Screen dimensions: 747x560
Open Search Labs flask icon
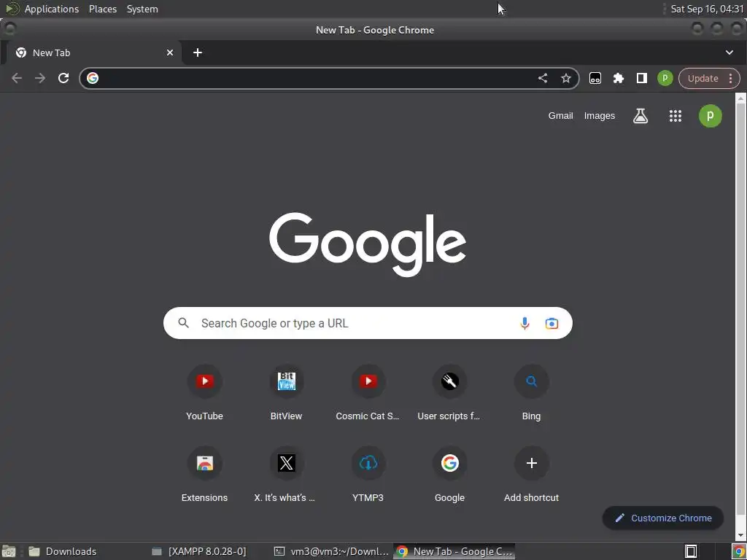(640, 116)
